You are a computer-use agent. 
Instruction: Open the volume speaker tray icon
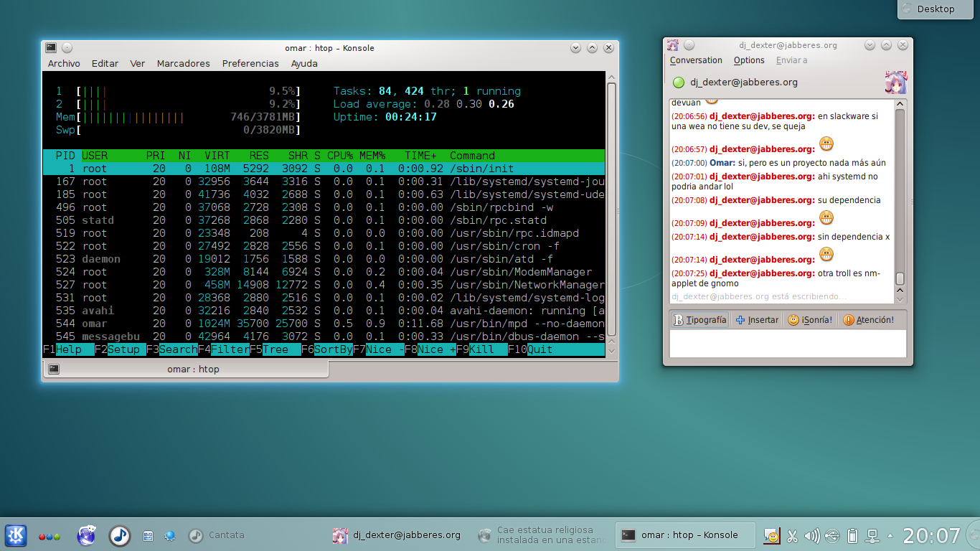coord(812,535)
